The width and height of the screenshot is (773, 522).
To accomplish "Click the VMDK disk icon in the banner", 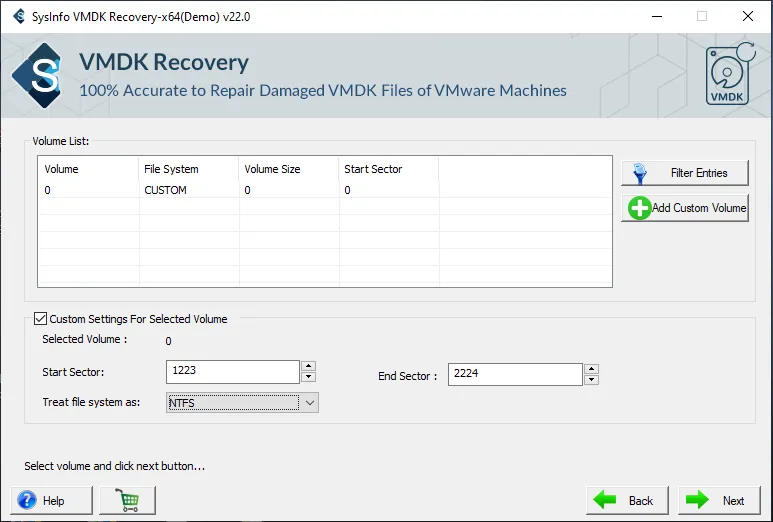I will click(x=730, y=74).
